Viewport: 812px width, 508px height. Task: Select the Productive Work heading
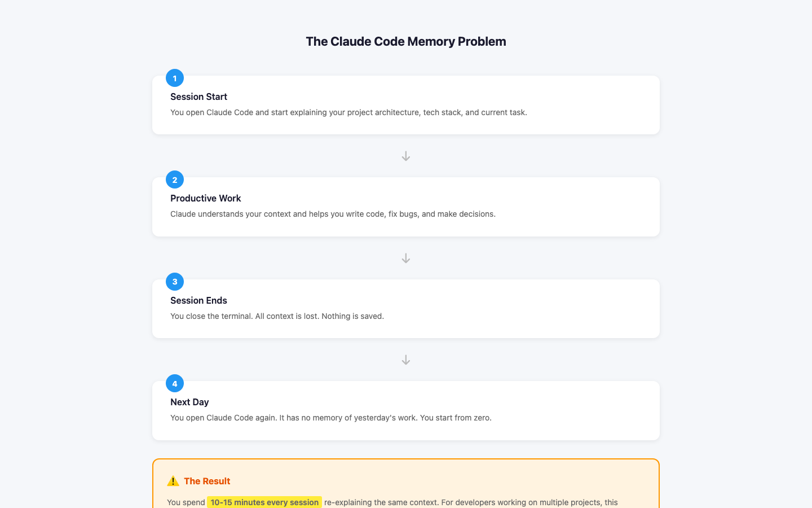[x=206, y=198]
